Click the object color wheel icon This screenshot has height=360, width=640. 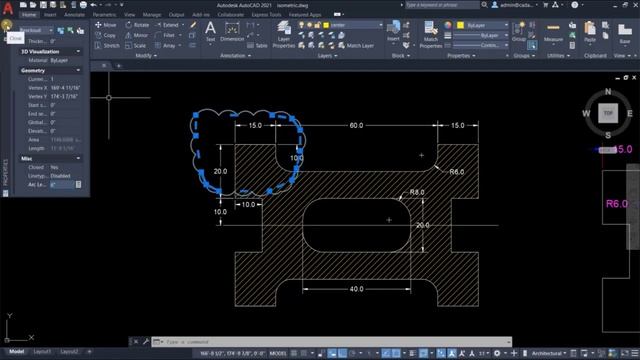(448, 25)
